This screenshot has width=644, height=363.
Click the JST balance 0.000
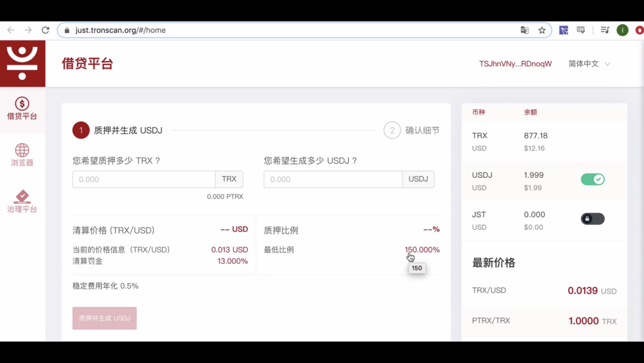[534, 214]
